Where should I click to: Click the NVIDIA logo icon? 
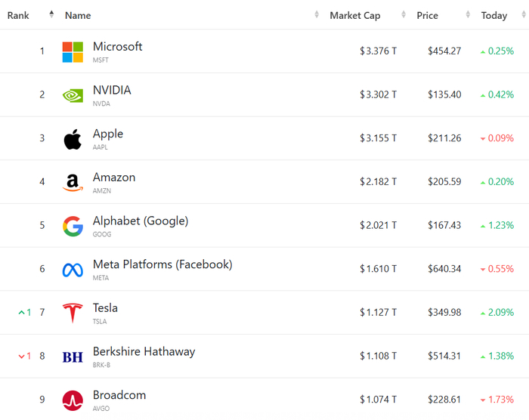tap(73, 95)
